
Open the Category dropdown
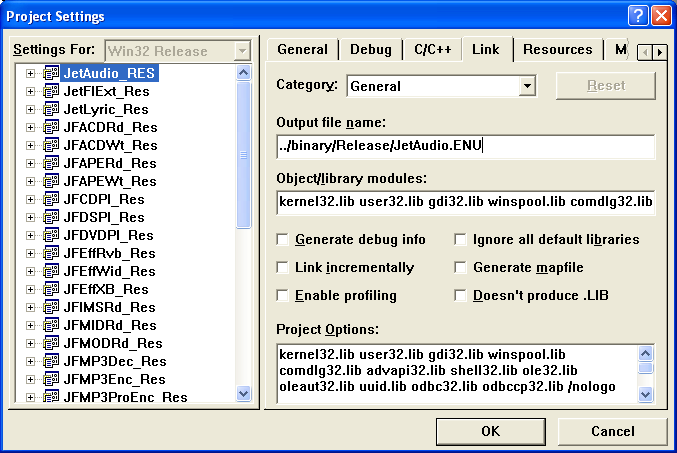(527, 86)
